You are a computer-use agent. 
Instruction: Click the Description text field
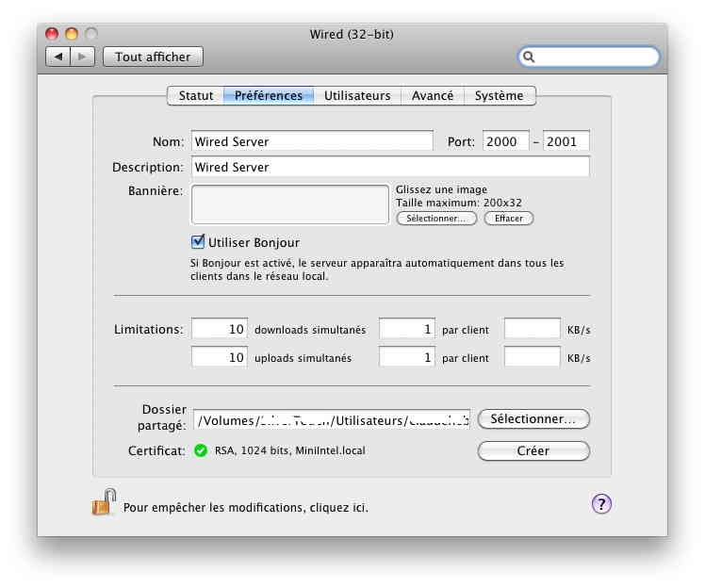point(390,167)
